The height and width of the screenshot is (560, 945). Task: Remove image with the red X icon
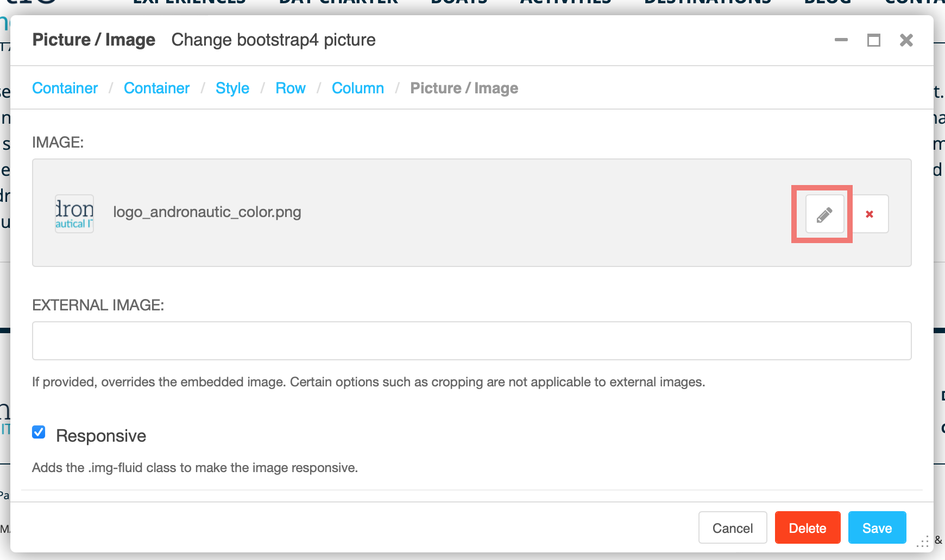(x=869, y=214)
